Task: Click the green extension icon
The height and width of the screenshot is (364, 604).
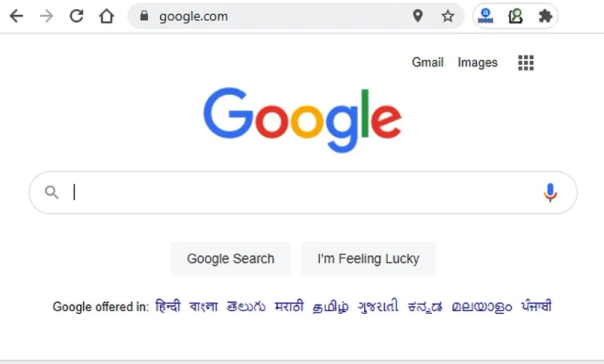Action: click(516, 16)
